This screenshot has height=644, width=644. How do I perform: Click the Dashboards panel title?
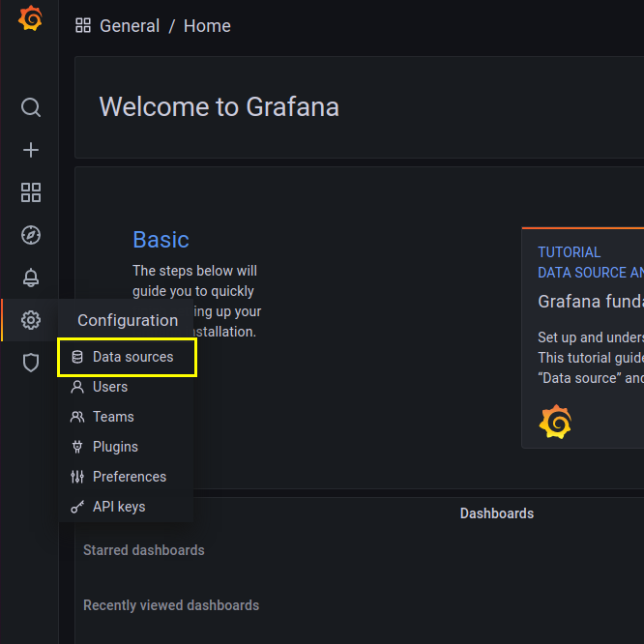(x=497, y=513)
